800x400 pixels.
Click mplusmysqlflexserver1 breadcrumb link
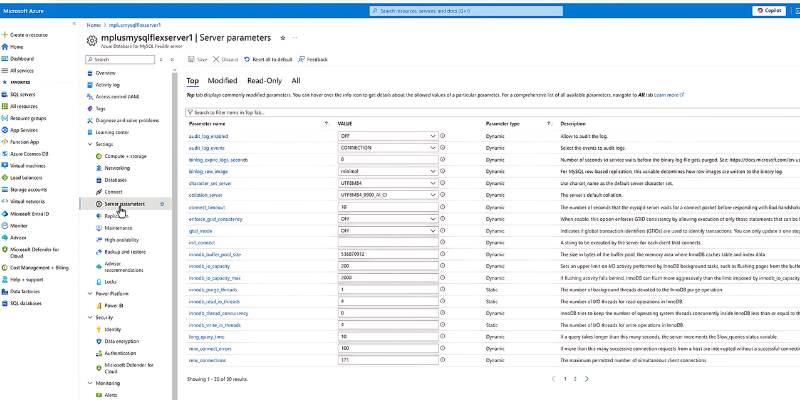(135, 24)
